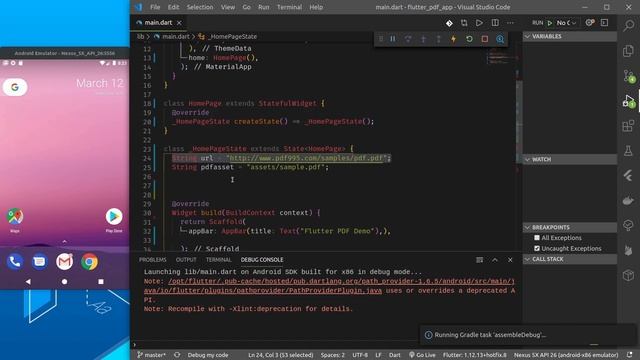Click the Spaces: 2 indentation setting
Image resolution: width=640 pixels, height=360 pixels.
click(x=333, y=355)
